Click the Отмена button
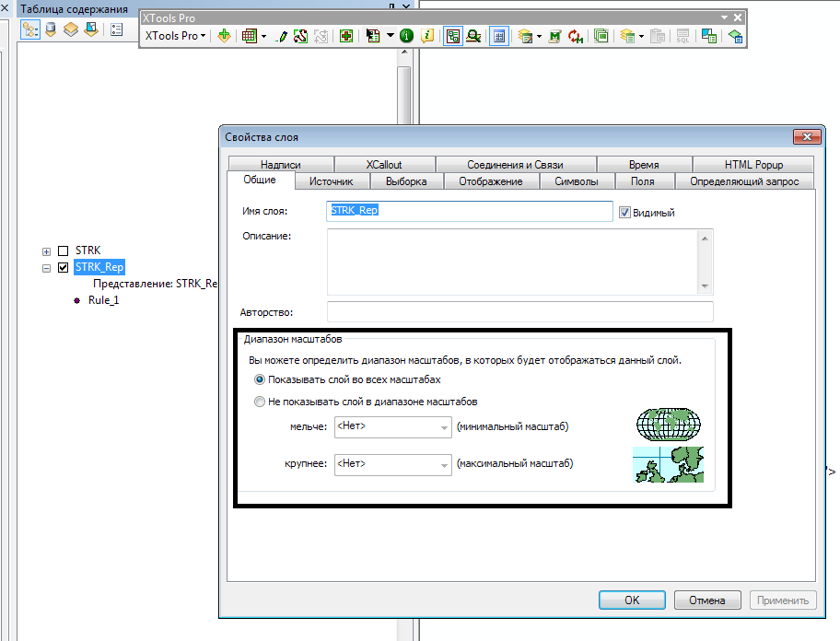 click(707, 600)
